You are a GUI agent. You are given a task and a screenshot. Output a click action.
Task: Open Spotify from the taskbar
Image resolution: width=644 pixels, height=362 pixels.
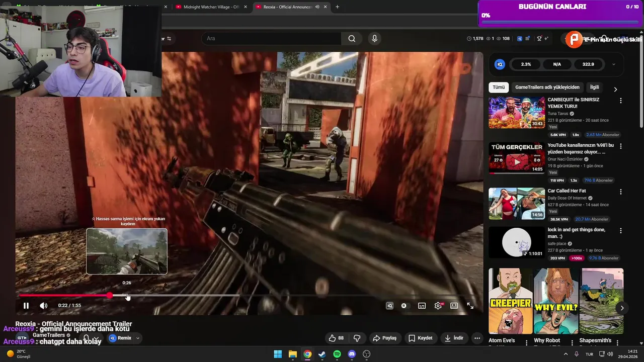coord(337,354)
